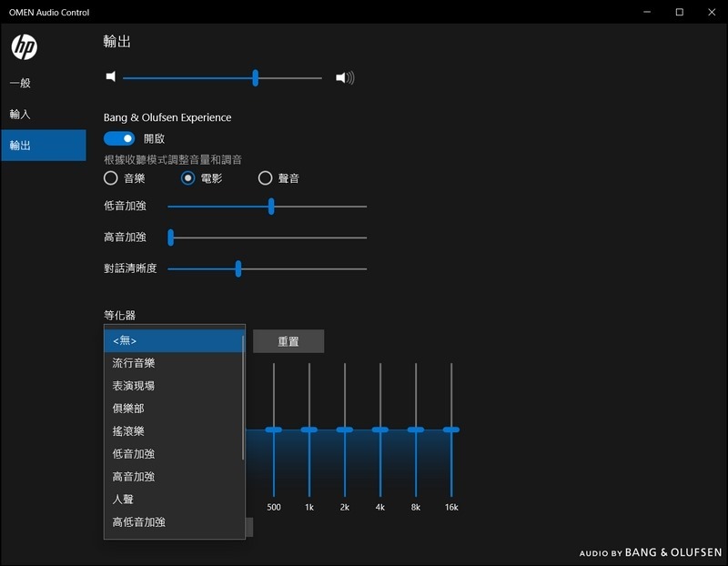Screen dimensions: 728x566
Task: Click the 輸出 page heading
Action: coord(117,42)
